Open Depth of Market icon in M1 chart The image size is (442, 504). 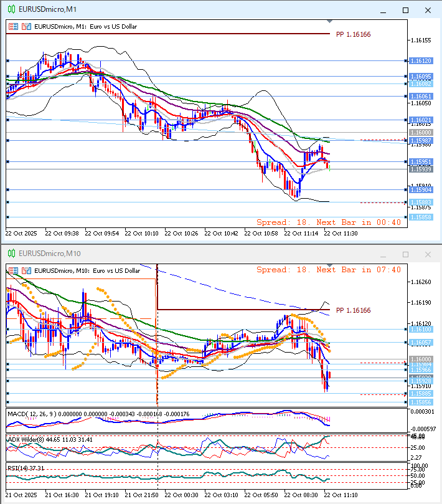(26, 27)
